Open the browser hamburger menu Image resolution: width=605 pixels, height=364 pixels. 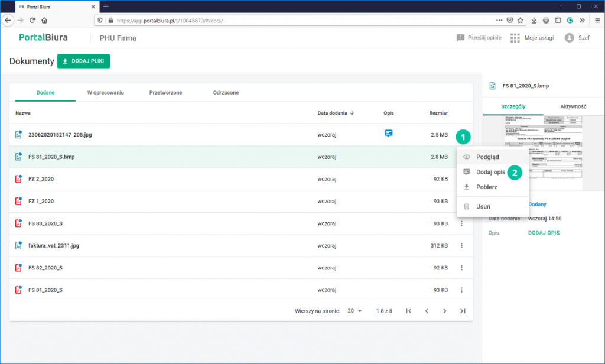pyautogui.click(x=597, y=21)
